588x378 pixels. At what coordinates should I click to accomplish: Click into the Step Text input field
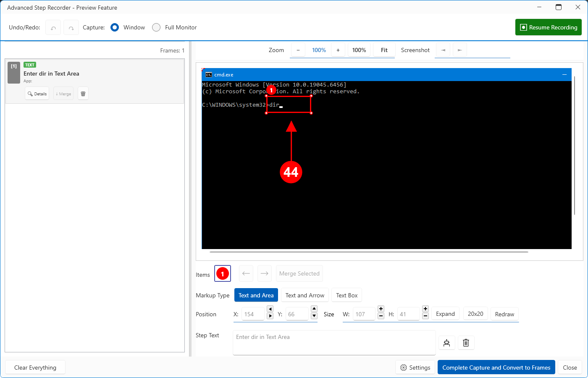point(334,342)
